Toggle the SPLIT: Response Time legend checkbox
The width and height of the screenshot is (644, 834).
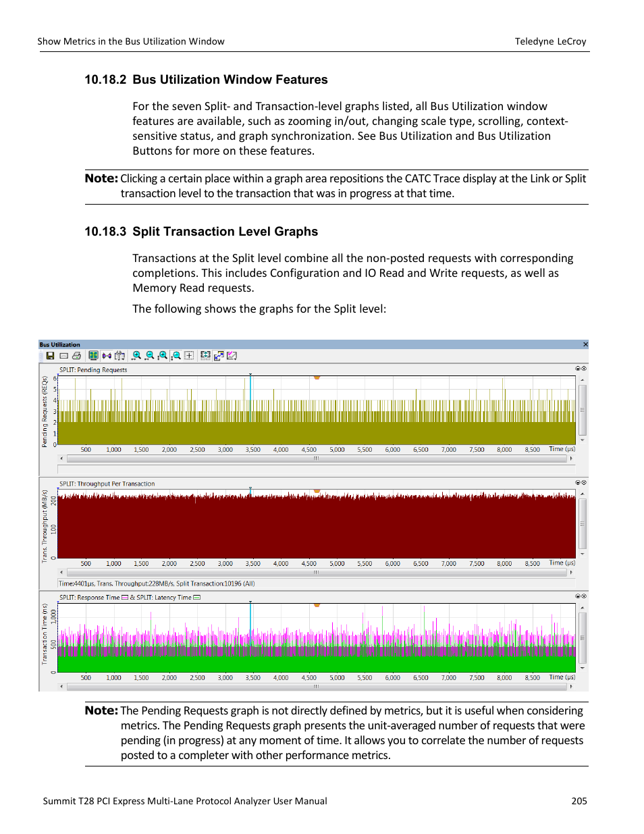[x=124, y=597]
